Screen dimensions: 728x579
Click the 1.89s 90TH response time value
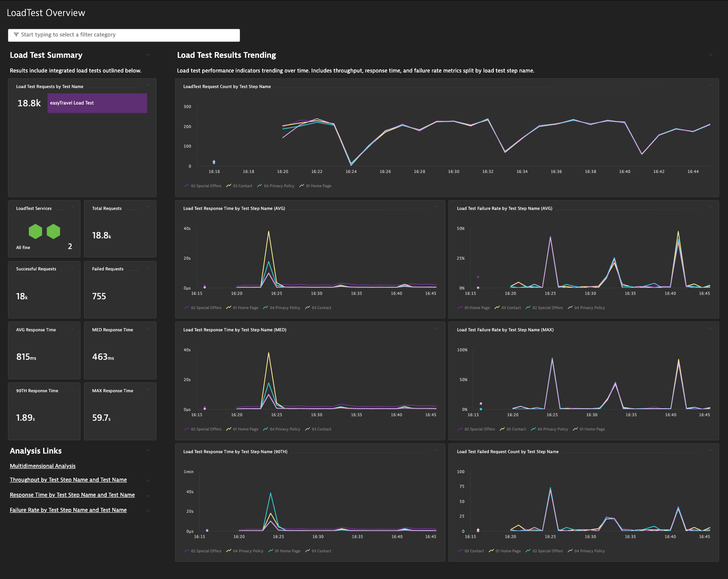[x=25, y=418]
